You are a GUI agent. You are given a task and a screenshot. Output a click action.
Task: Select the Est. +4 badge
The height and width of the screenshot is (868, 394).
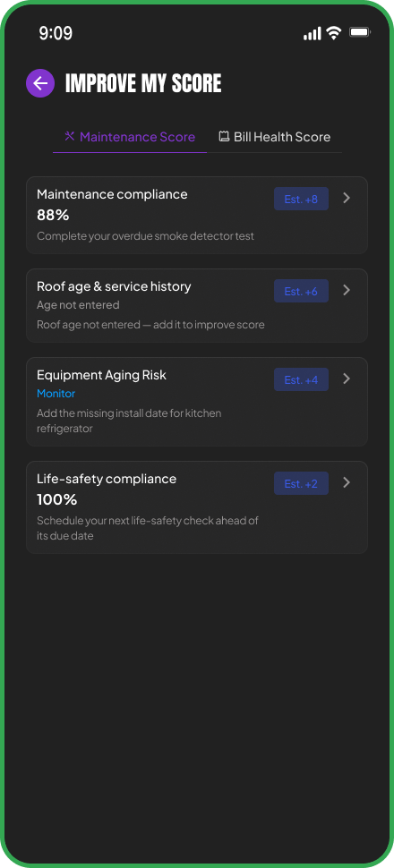click(301, 379)
